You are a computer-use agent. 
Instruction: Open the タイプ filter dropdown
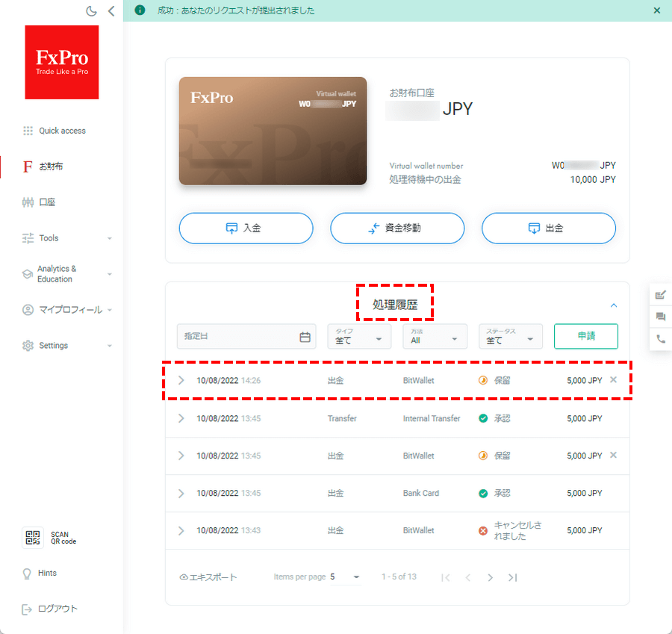(x=359, y=337)
